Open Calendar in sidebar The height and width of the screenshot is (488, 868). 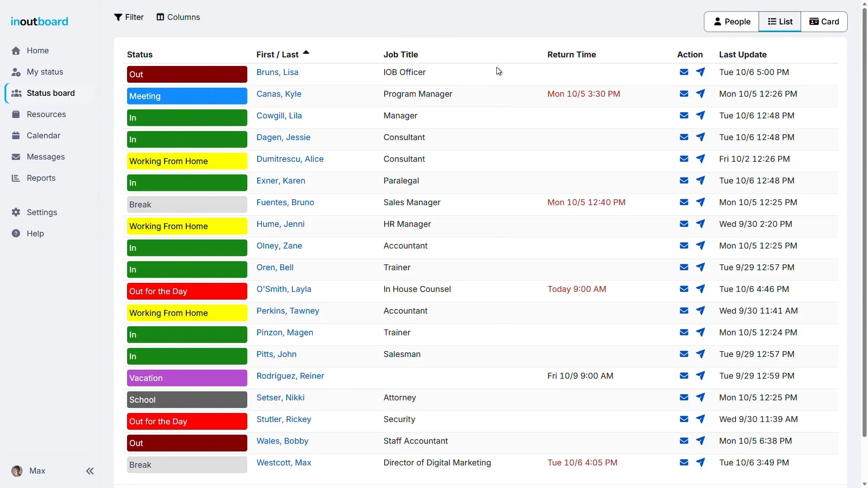click(x=36, y=136)
